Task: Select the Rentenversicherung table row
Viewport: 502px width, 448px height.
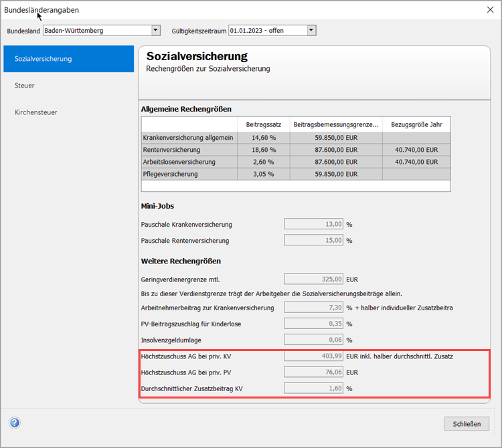Action: 189,150
